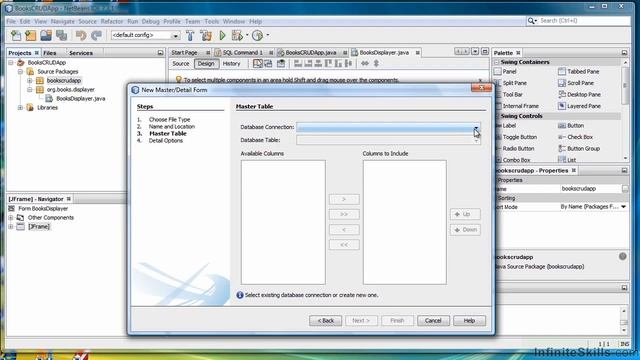Viewport: 640px width, 360px height.
Task: Select the Tool Bar palette item
Action: 509,94
